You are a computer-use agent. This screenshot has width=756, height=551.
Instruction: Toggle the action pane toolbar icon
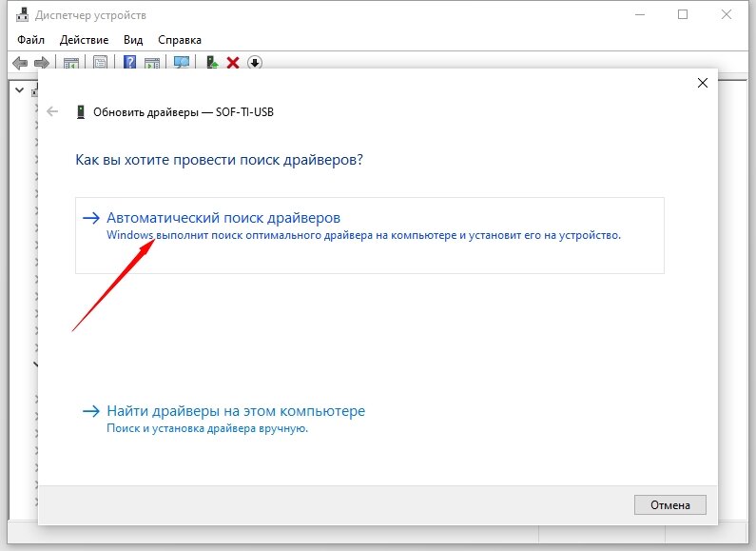[152, 62]
